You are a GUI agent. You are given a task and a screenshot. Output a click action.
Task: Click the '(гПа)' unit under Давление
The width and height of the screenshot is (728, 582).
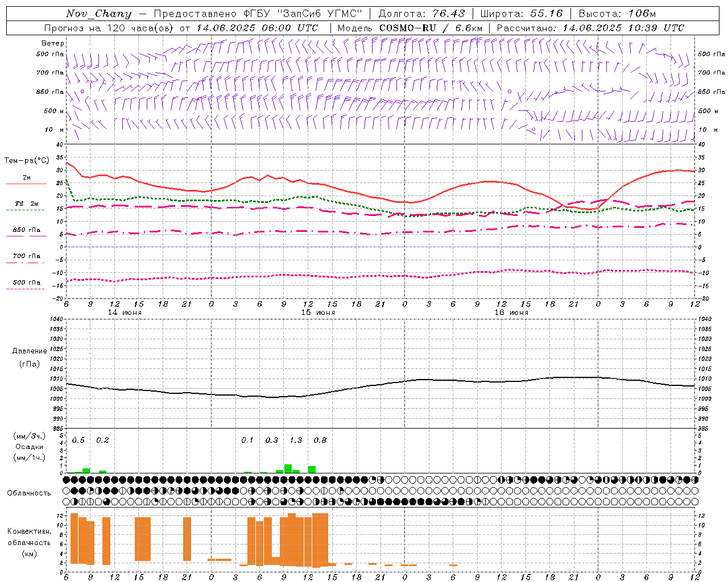click(30, 364)
